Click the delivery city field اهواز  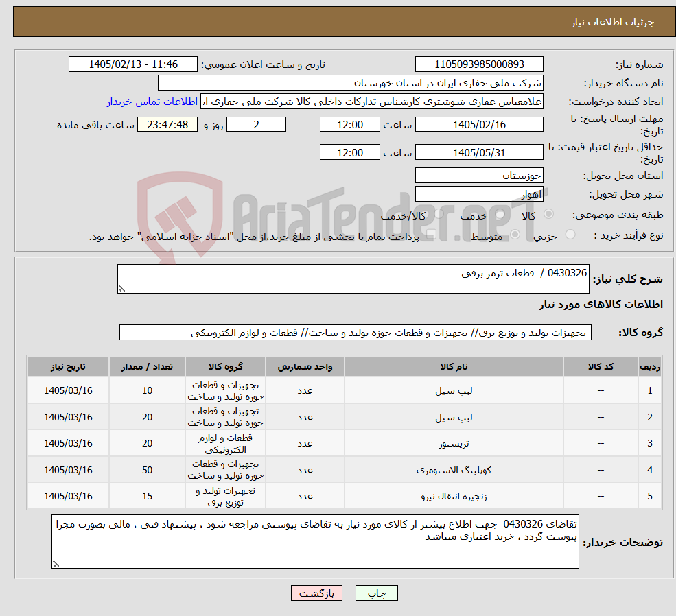tap(479, 194)
